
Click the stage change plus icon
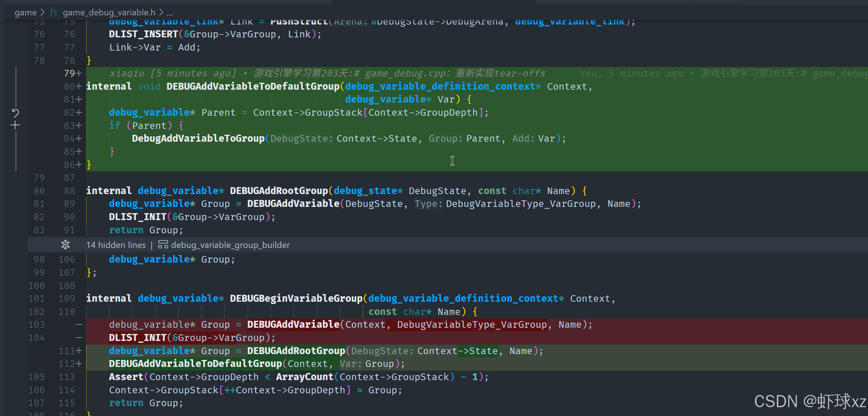point(15,125)
